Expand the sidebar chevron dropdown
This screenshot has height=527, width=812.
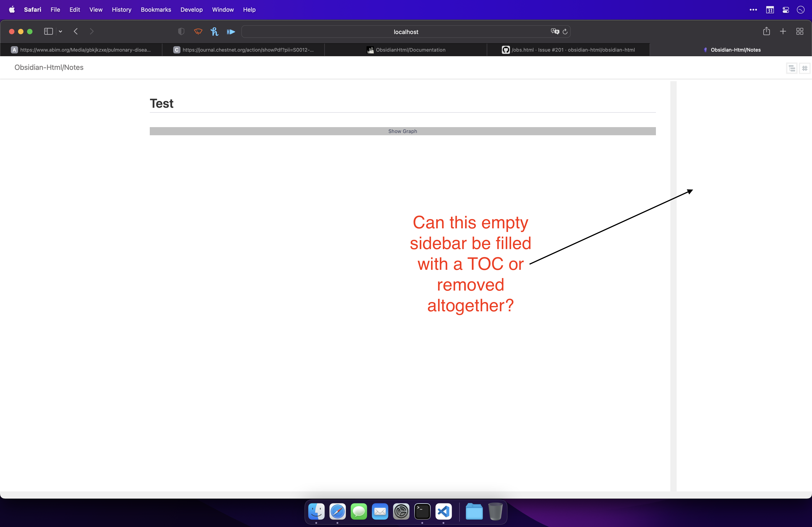60,31
